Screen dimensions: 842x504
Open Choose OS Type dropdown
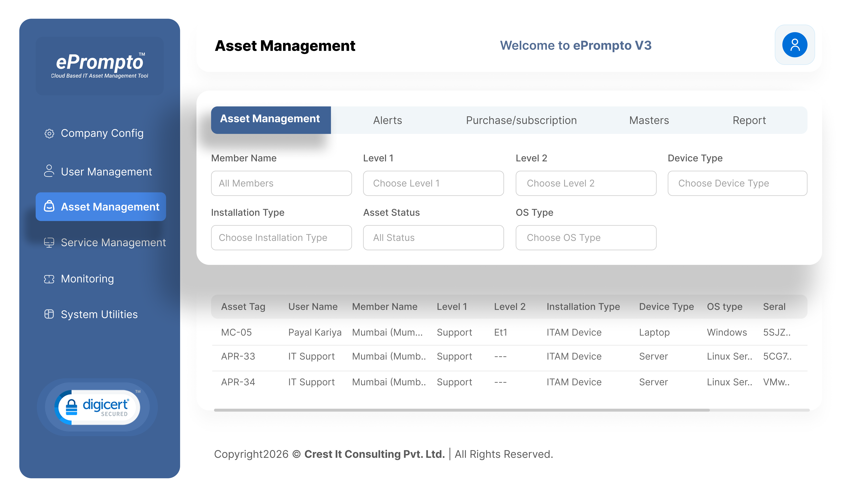tap(586, 237)
